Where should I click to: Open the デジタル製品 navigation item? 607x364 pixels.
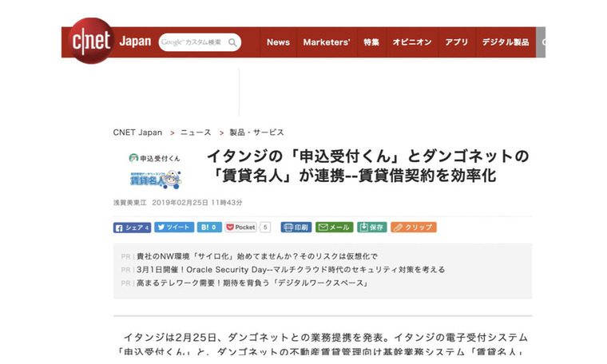coord(506,42)
